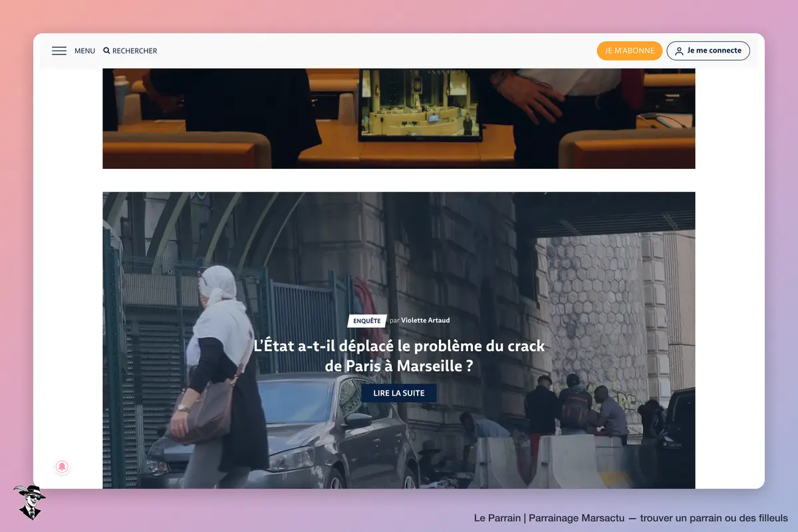This screenshot has width=798, height=532.
Task: Click the LIRE LA SUITE button
Action: point(399,393)
